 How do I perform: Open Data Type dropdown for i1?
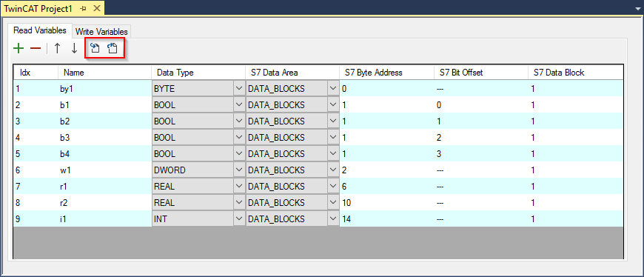[239, 219]
